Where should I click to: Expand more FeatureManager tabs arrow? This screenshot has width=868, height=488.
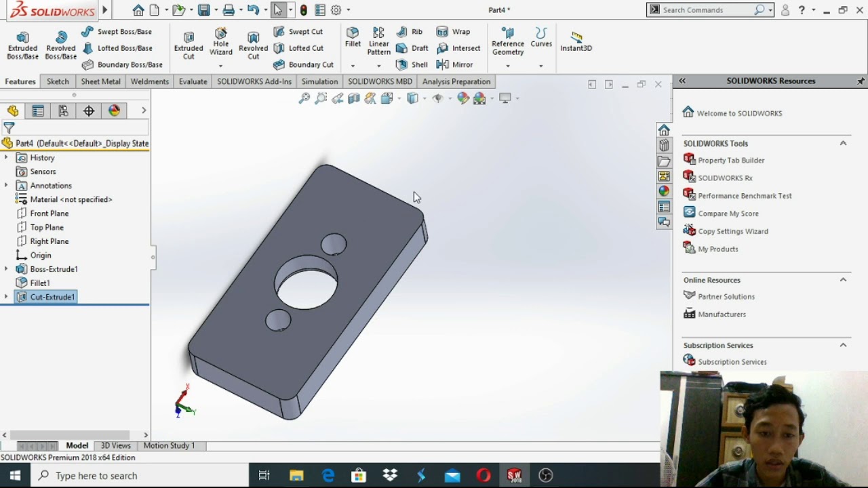tap(143, 110)
